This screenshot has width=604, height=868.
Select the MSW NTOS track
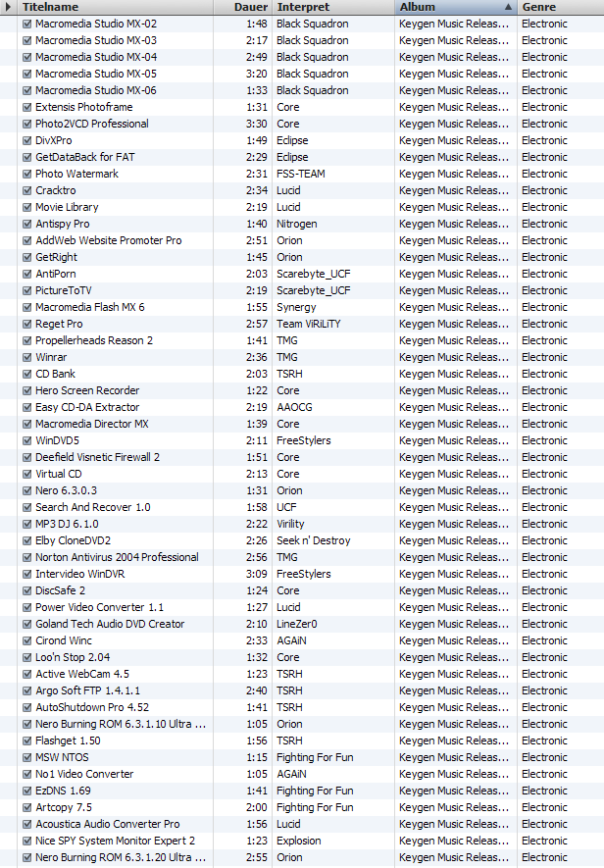[x=63, y=757]
